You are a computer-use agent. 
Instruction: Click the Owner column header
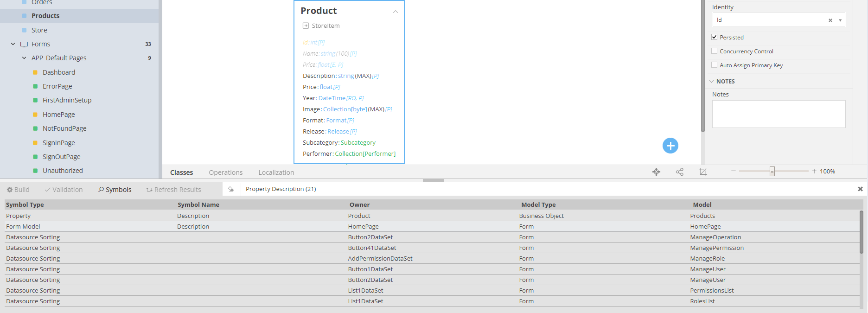tap(359, 204)
